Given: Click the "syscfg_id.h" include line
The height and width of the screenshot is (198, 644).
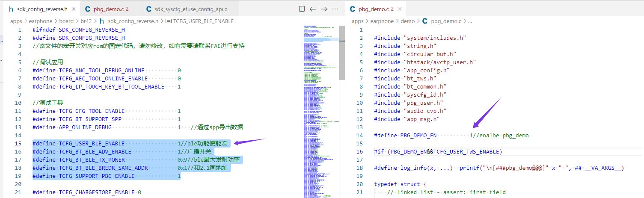Looking at the screenshot, I should [410, 95].
